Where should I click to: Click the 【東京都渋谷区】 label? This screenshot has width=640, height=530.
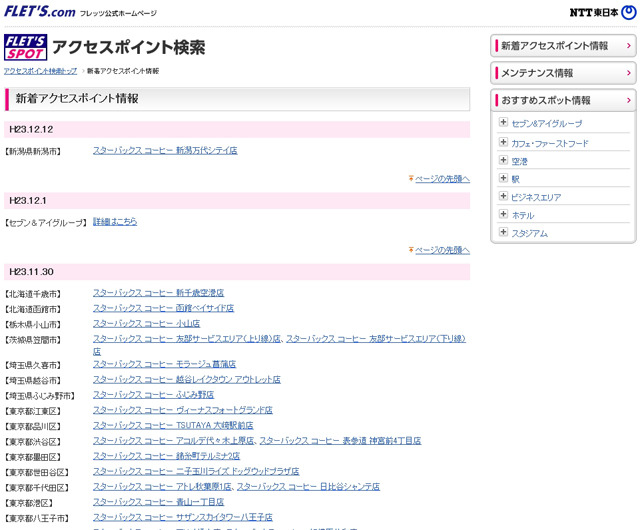pos(33,442)
